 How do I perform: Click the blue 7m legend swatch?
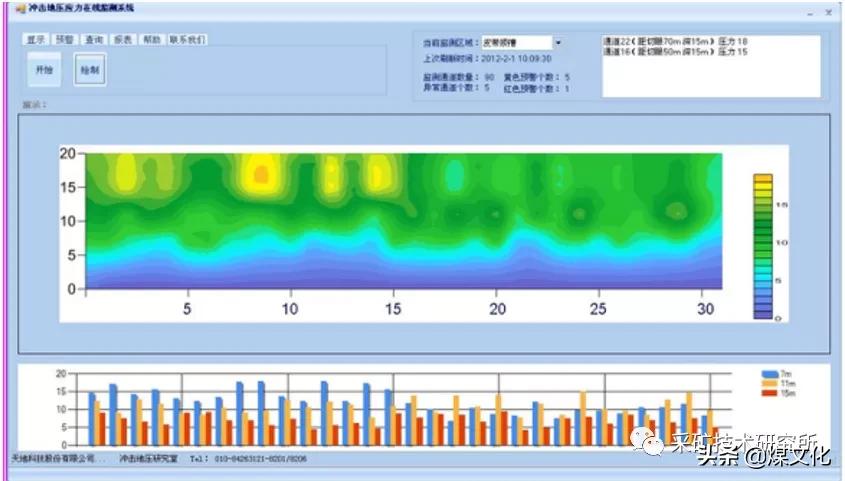point(769,373)
